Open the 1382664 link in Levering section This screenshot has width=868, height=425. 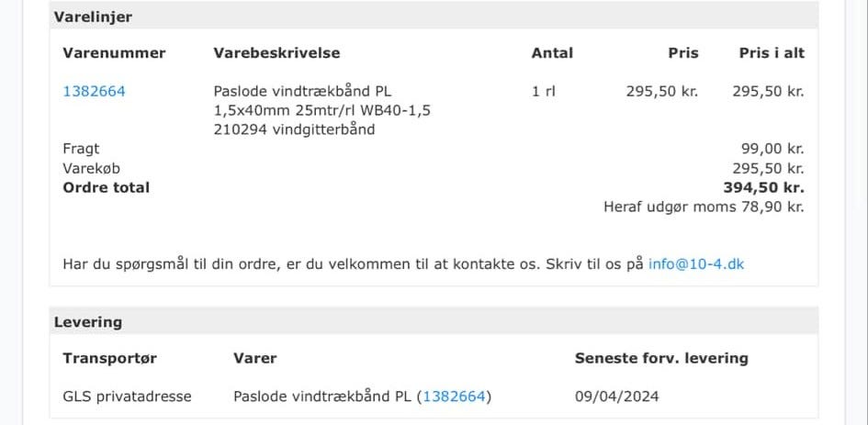click(454, 397)
